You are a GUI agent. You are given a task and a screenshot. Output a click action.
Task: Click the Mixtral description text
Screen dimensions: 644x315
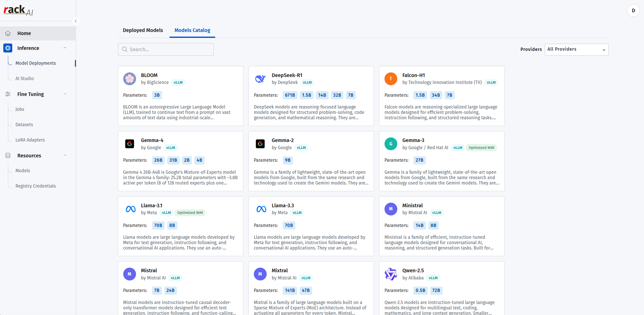click(x=310, y=308)
